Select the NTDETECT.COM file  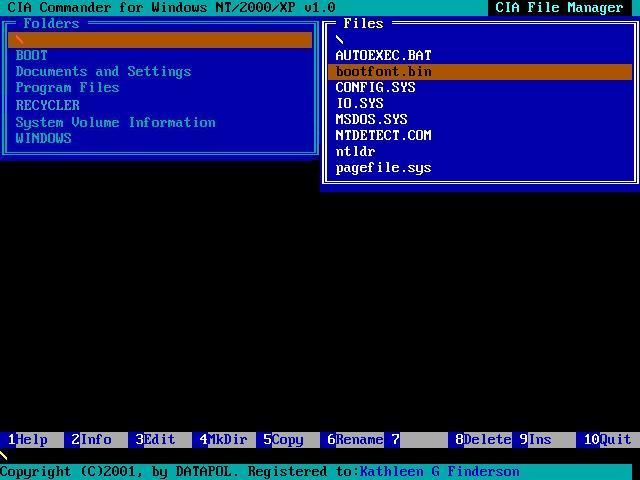tap(383, 136)
